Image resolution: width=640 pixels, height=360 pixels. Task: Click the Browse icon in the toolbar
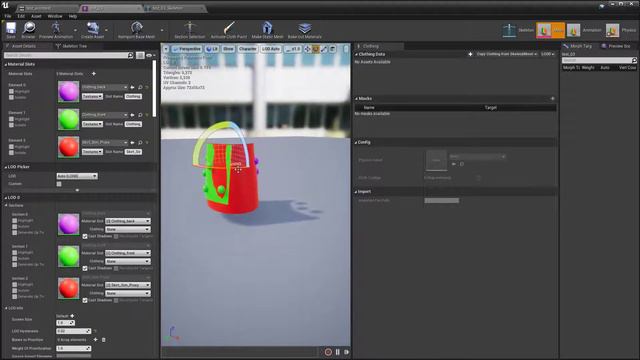coord(29,28)
